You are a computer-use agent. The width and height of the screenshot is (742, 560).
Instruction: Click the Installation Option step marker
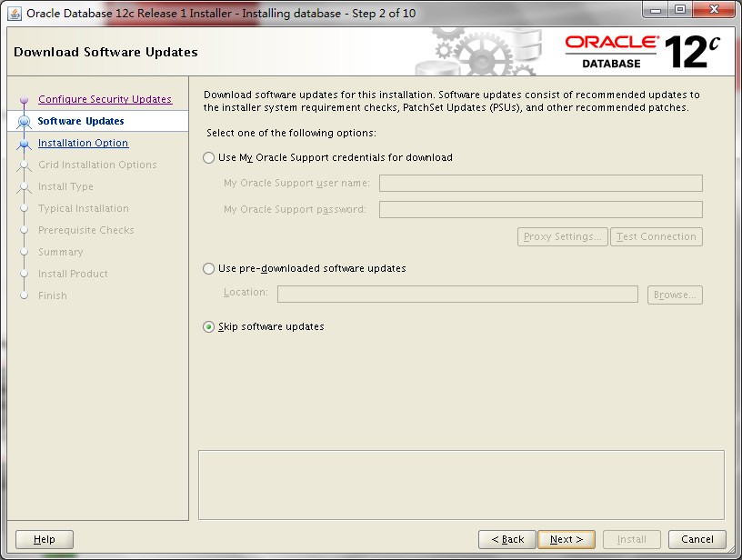(25, 144)
